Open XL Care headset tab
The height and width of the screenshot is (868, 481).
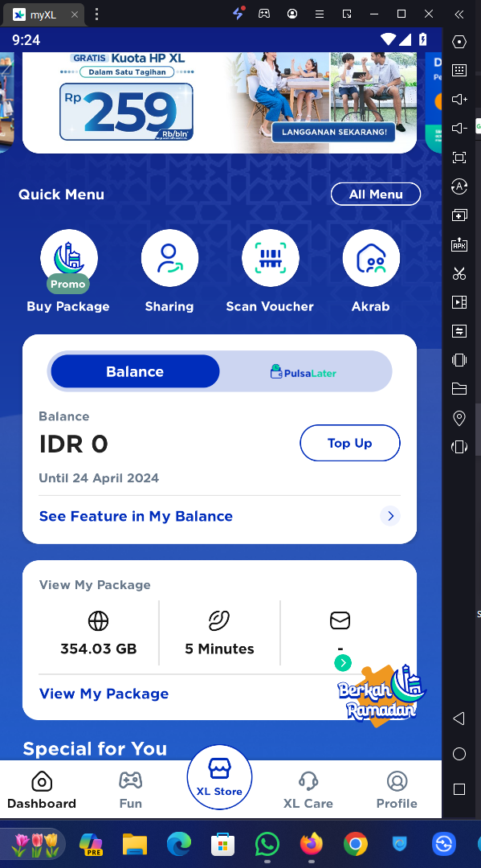tap(308, 790)
